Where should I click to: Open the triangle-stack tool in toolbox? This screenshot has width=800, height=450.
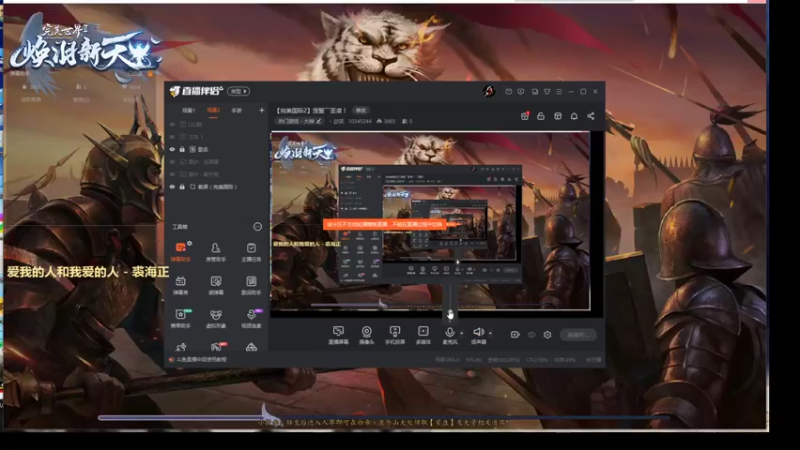[251, 347]
